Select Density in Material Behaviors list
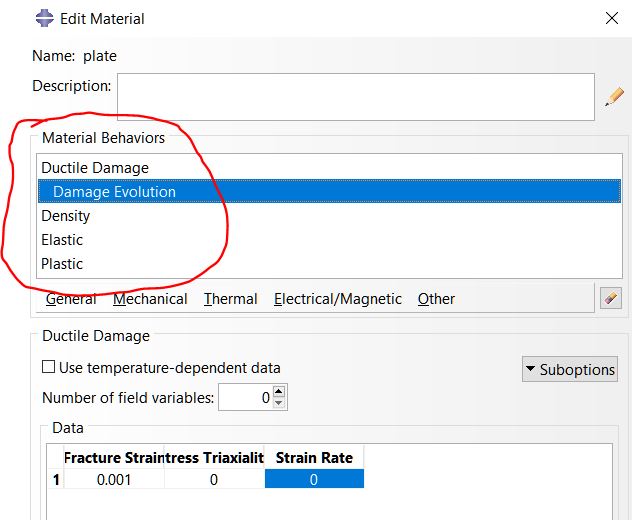Screen dimensions: 632x520 coord(66,216)
